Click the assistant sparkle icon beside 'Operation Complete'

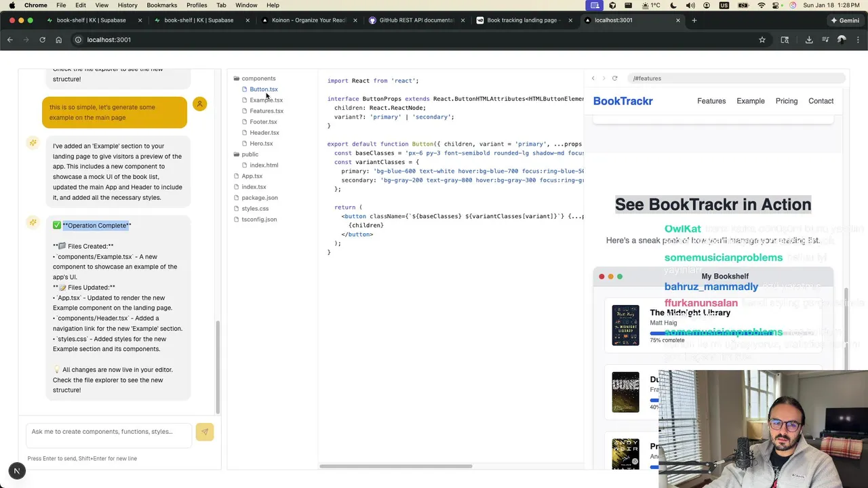tap(33, 222)
